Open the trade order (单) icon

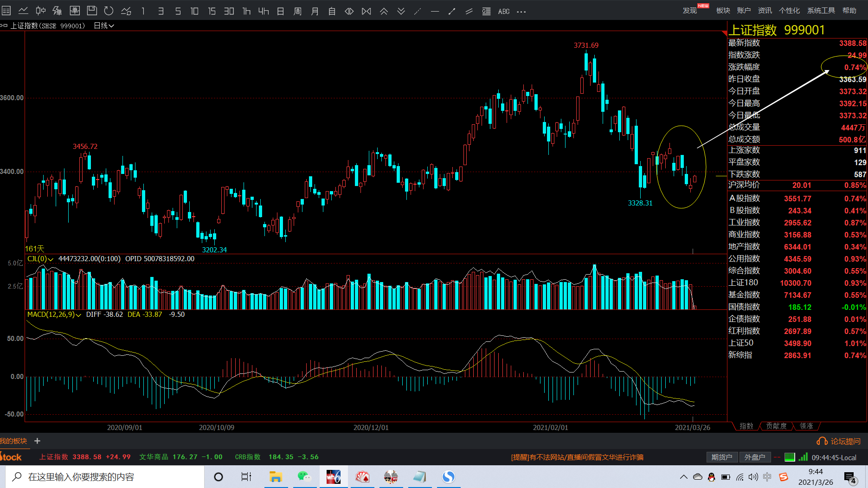point(75,11)
